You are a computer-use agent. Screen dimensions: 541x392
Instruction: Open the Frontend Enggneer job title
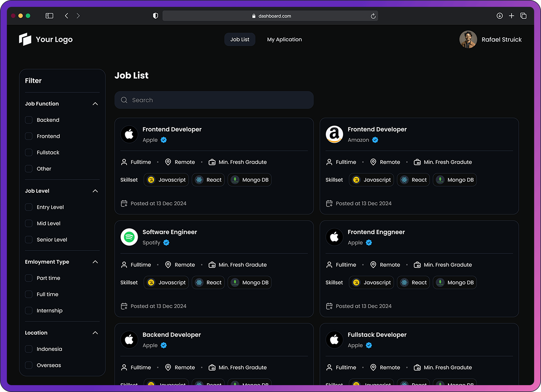(x=376, y=232)
